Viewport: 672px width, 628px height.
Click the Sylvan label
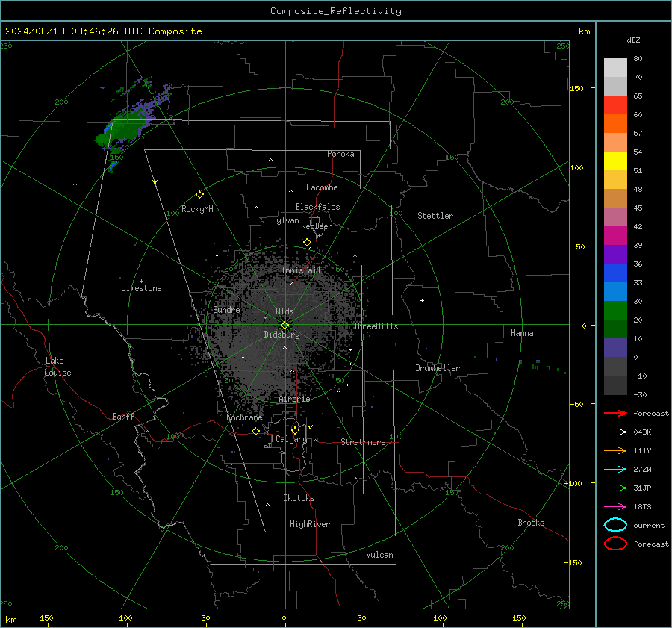[x=285, y=220]
